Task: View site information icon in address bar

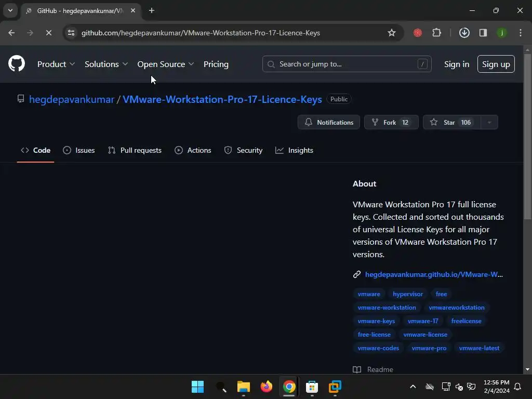Action: 71,33
